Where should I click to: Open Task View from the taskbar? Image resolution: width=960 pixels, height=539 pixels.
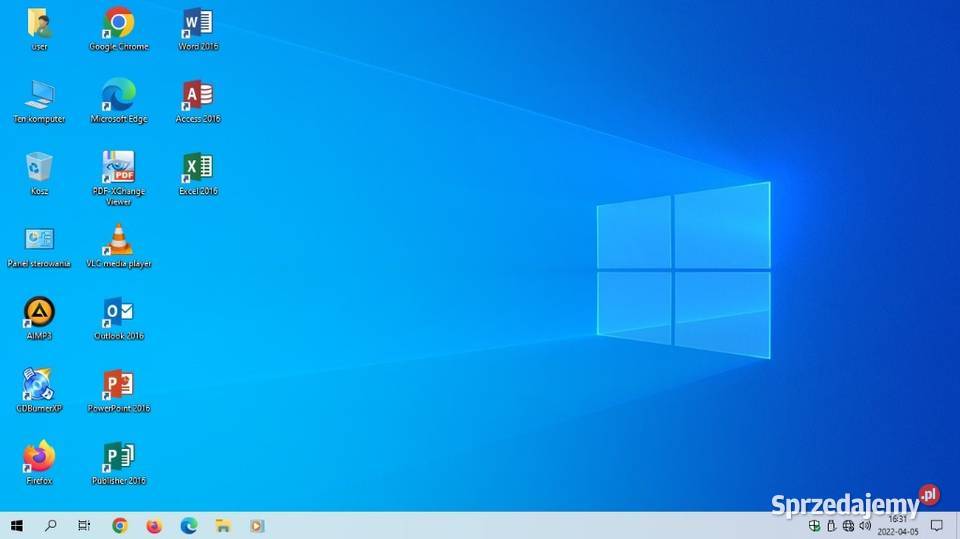[x=84, y=526]
